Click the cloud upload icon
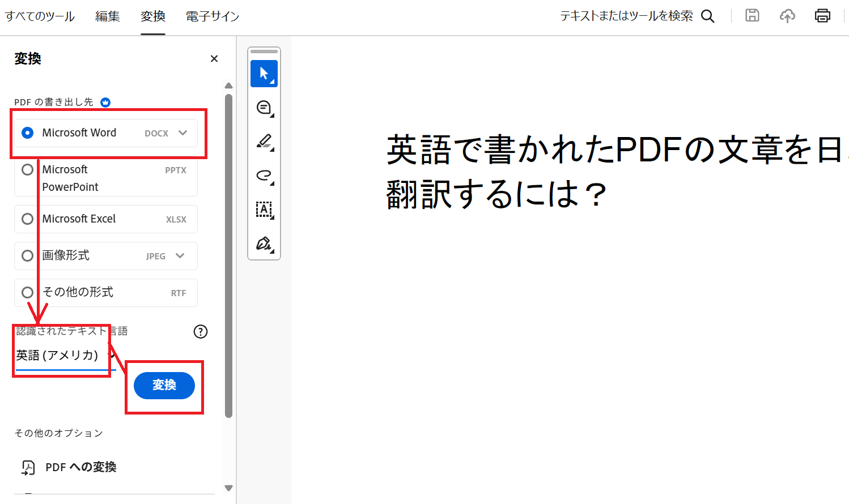Image resolution: width=849 pixels, height=504 pixels. click(x=787, y=16)
